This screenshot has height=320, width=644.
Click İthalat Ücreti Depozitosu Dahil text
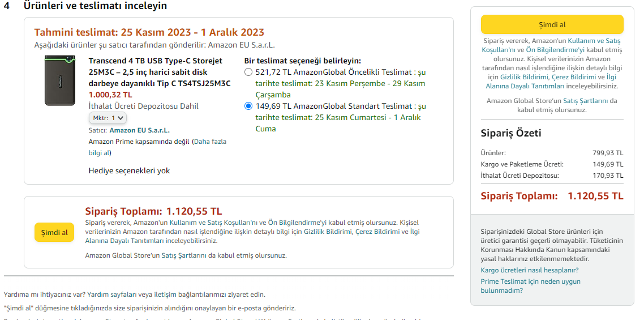(x=143, y=106)
